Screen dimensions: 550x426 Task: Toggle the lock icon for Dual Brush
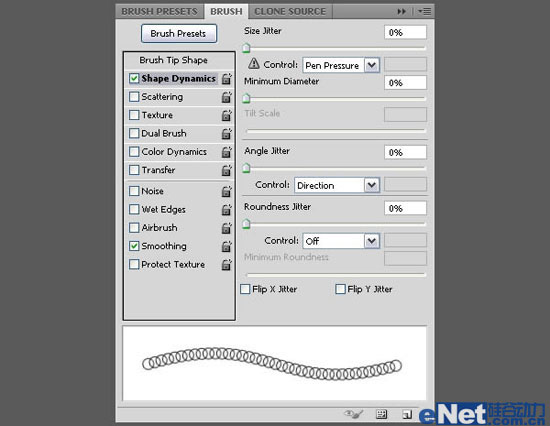click(227, 133)
